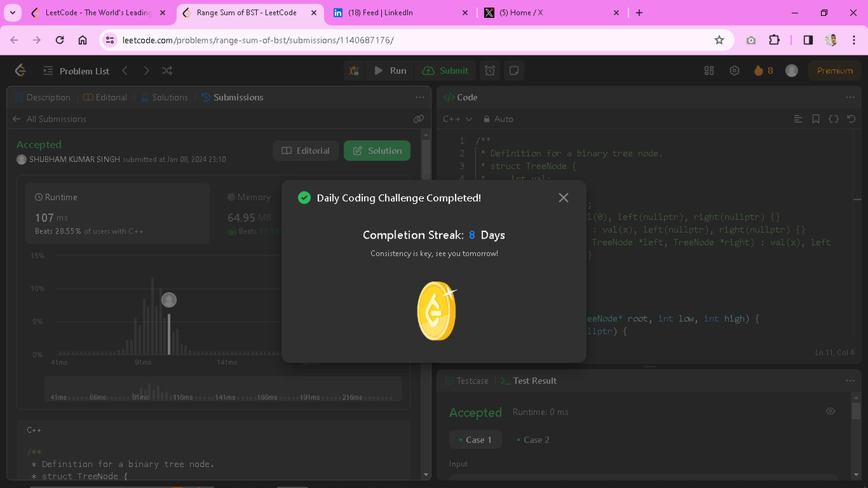Select the Submissions tab
This screenshot has width=868, height=488.
(232, 98)
